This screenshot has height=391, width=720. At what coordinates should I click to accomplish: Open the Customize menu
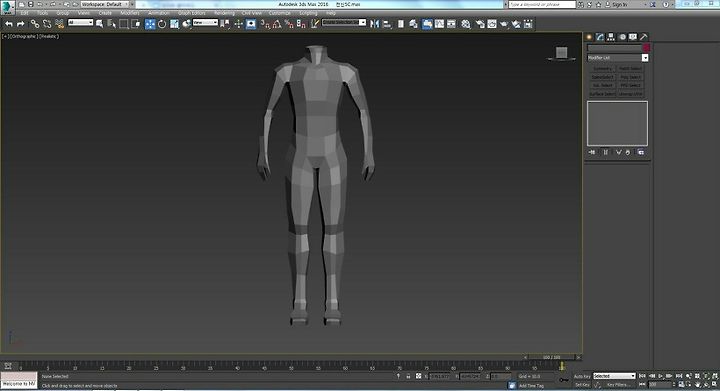[279, 13]
